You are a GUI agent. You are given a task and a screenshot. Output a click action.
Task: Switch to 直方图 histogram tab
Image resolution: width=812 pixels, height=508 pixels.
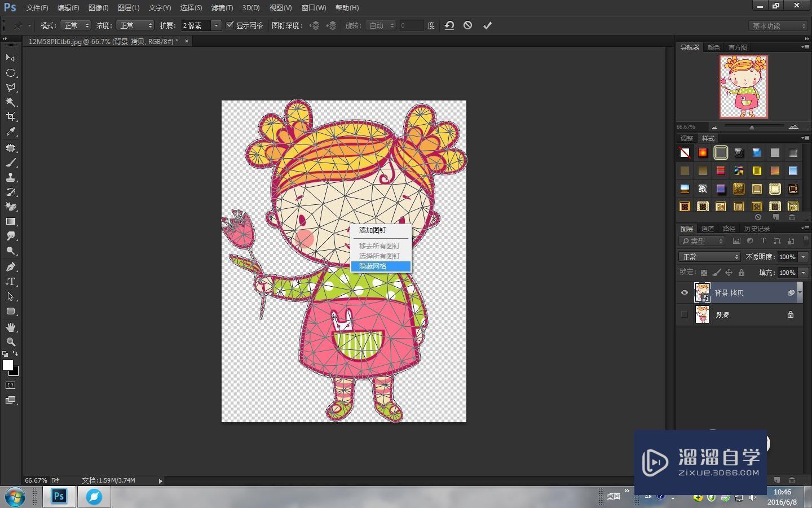[738, 47]
